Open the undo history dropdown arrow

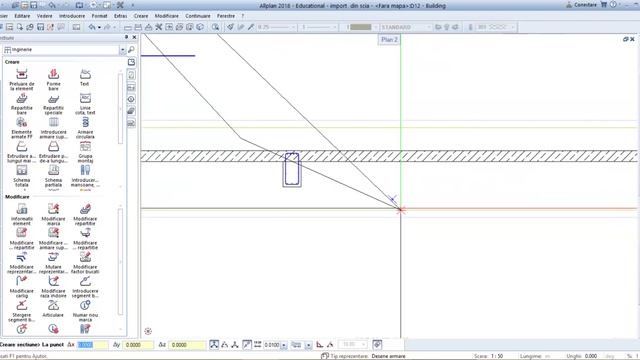coord(99,27)
